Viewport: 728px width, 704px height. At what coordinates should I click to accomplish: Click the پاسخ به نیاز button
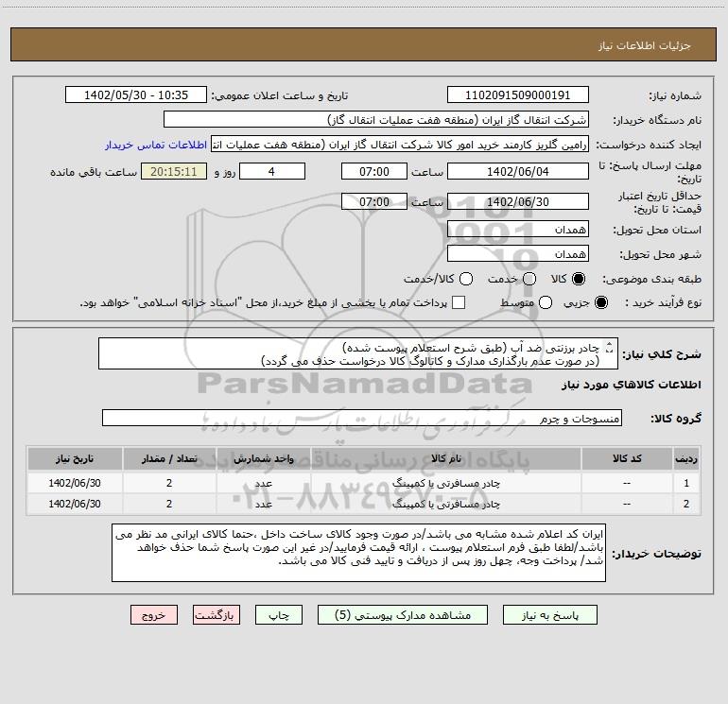[549, 615]
